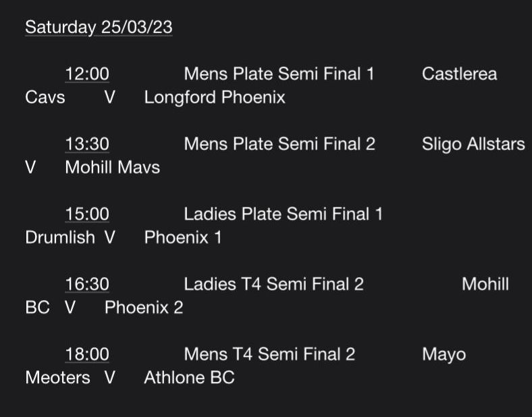Tap the 13:30 time link
Viewport: 532px width, 417px height.
click(x=87, y=144)
